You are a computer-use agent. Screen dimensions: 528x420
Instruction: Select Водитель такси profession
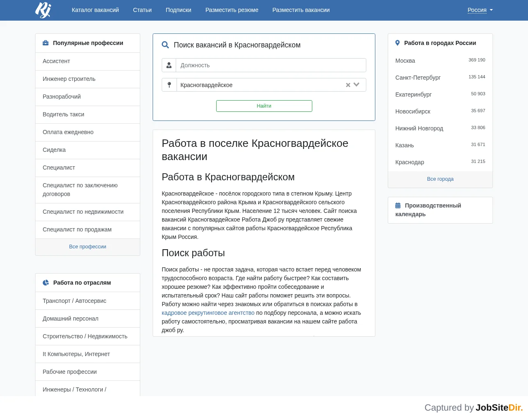tap(88, 114)
